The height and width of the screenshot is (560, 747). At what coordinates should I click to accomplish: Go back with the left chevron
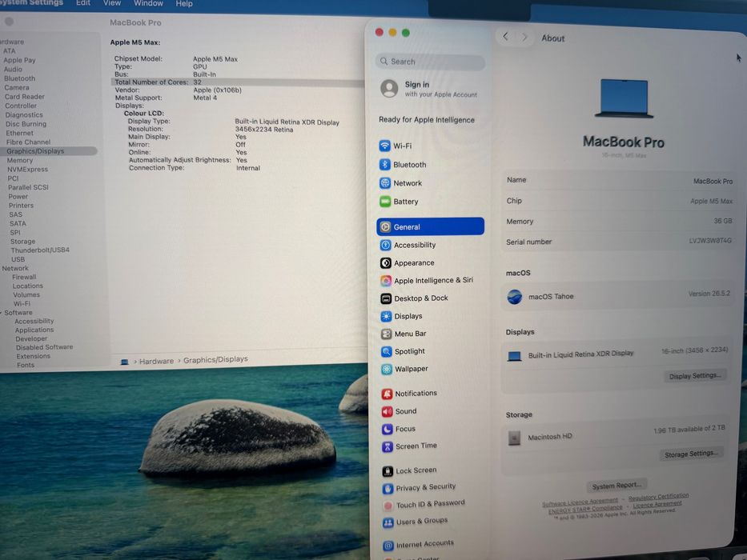pyautogui.click(x=505, y=37)
